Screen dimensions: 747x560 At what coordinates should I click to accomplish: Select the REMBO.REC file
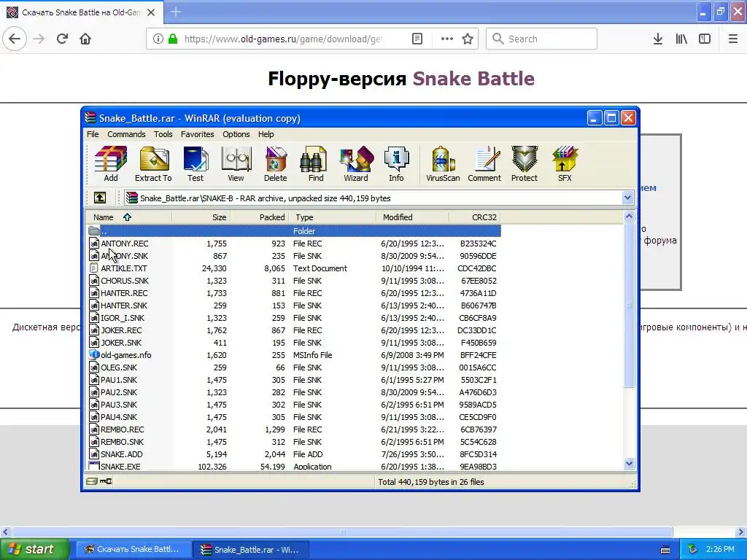click(x=294, y=429)
